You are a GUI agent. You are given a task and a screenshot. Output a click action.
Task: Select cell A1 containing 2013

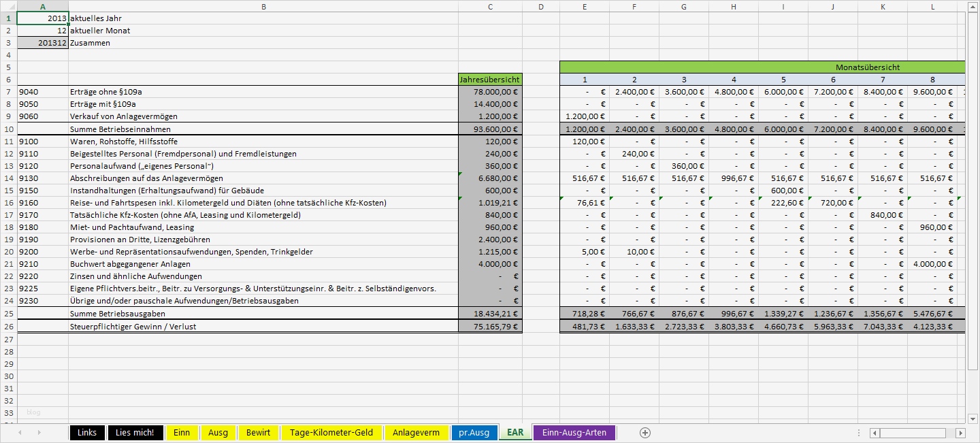pos(42,18)
